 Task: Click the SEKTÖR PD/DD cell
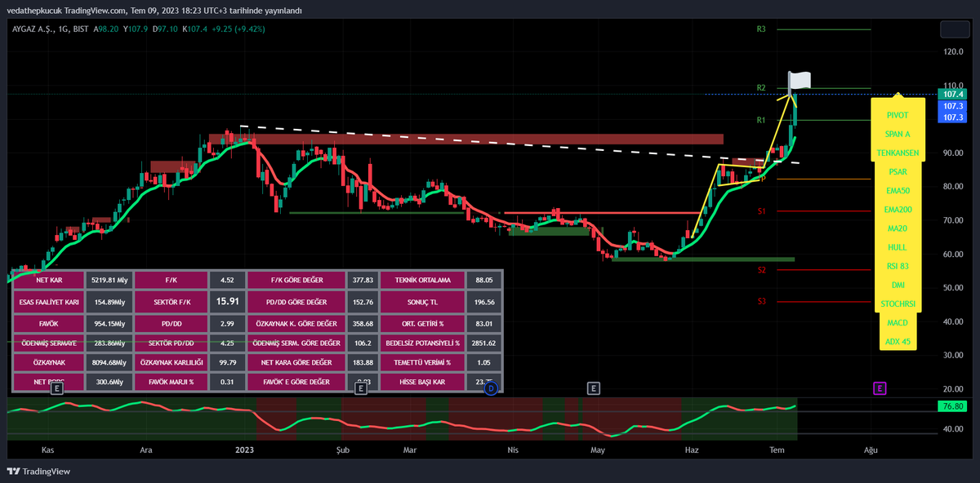coord(171,343)
